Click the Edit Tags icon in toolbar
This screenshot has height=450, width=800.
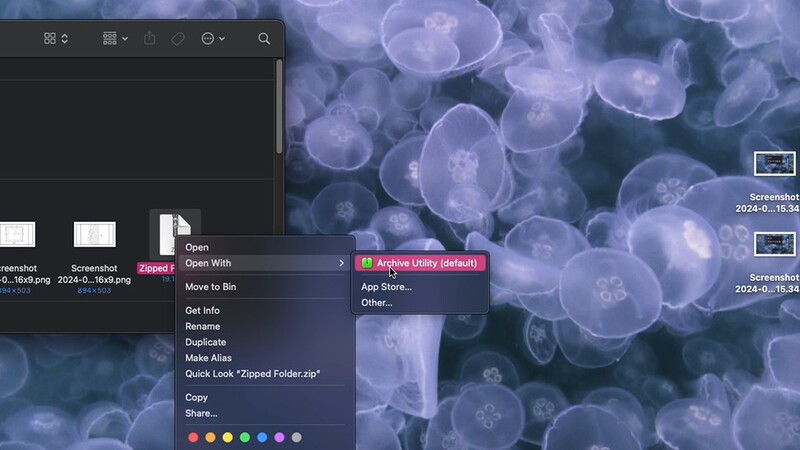pyautogui.click(x=178, y=39)
